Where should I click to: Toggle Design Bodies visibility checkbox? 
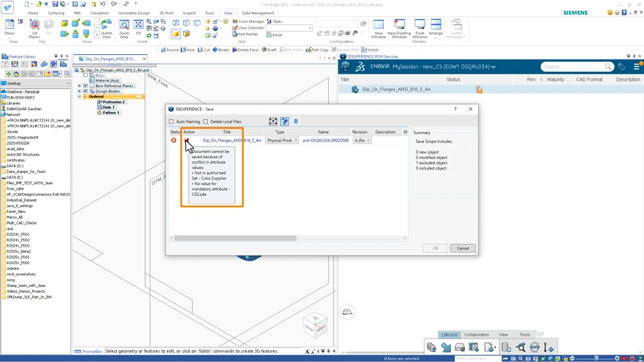tap(85, 91)
